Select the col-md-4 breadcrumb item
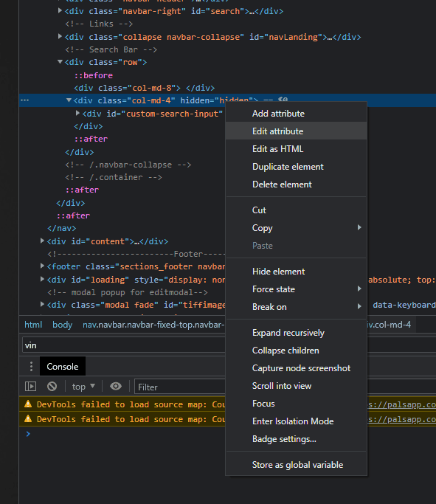 click(x=389, y=325)
